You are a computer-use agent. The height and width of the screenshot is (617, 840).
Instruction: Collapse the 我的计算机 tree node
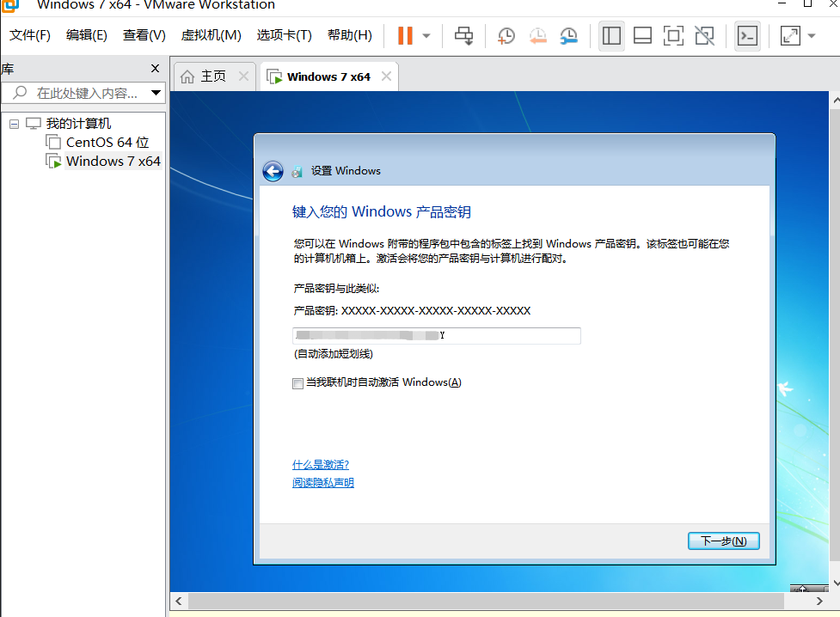(14, 123)
